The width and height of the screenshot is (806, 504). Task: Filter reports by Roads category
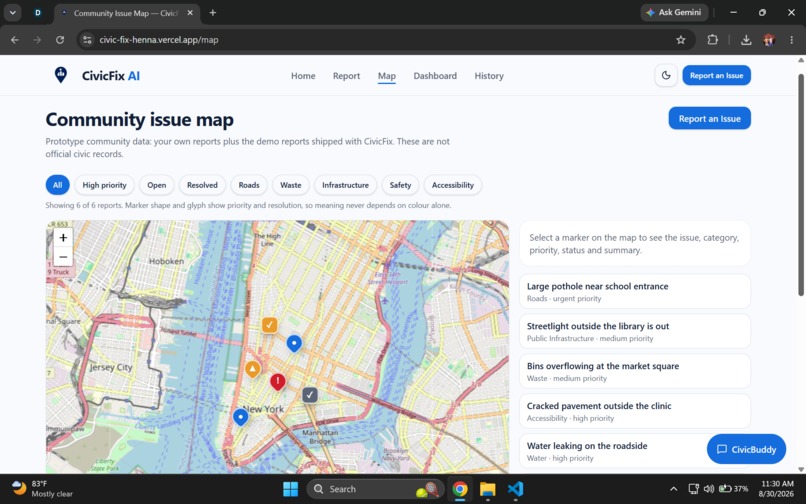coord(249,185)
